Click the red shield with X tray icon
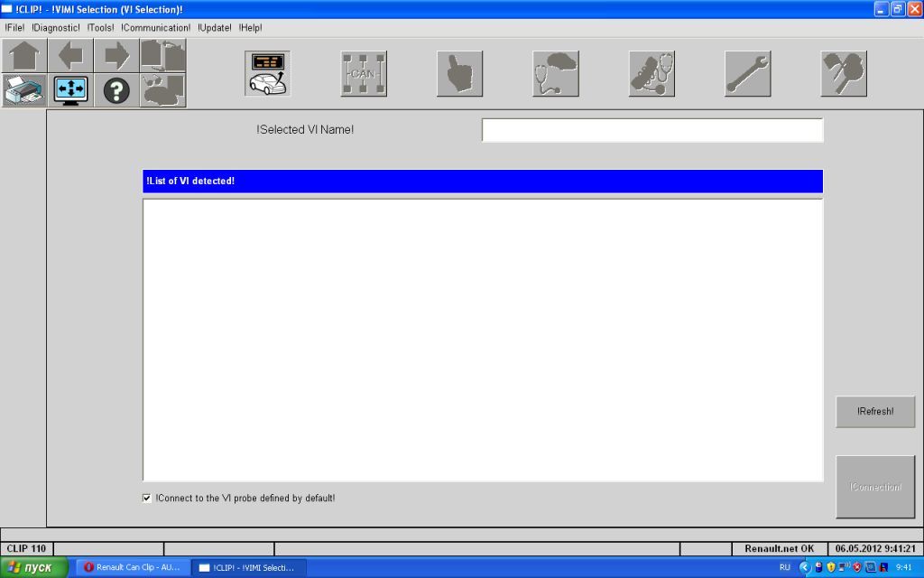Screen dimensions: 924x578 pyautogui.click(x=857, y=567)
